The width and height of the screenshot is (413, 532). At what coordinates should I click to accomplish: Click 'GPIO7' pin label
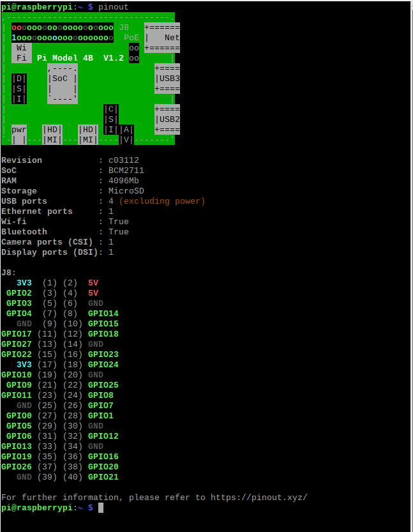tap(101, 405)
